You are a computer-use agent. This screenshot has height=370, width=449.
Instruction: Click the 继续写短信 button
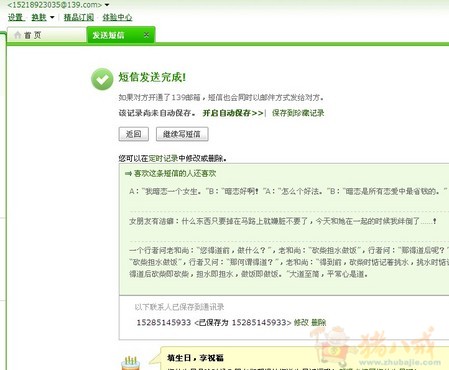pyautogui.click(x=182, y=134)
